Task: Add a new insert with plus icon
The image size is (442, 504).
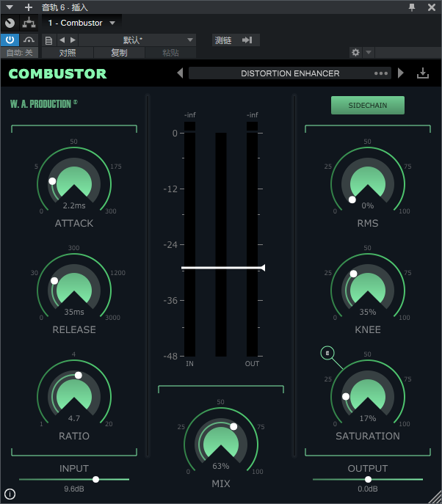Action: [29, 7]
